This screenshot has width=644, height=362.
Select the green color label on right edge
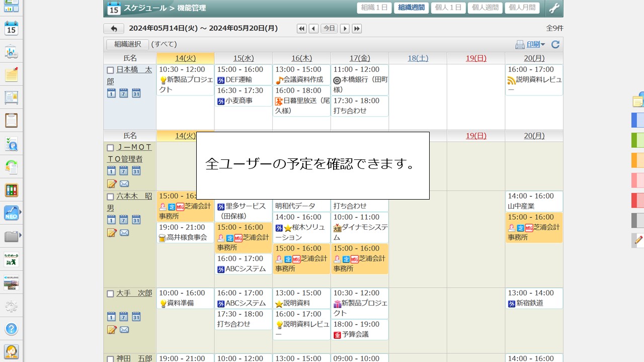pos(637,140)
